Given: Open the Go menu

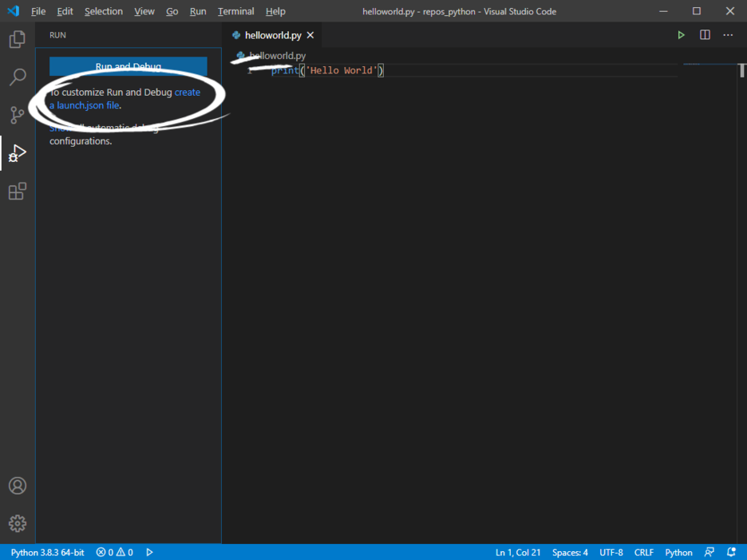Looking at the screenshot, I should pos(172,11).
